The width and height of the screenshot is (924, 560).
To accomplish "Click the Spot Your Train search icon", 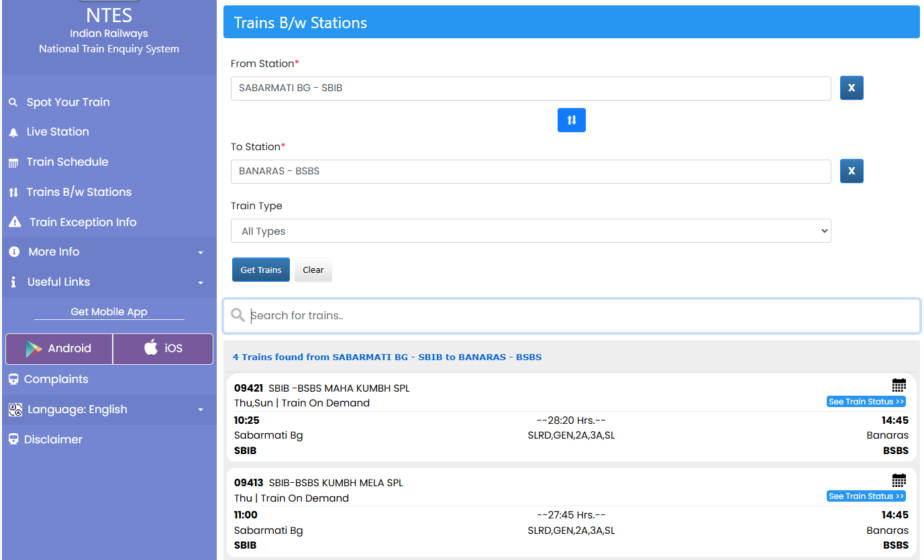I will [x=13, y=103].
